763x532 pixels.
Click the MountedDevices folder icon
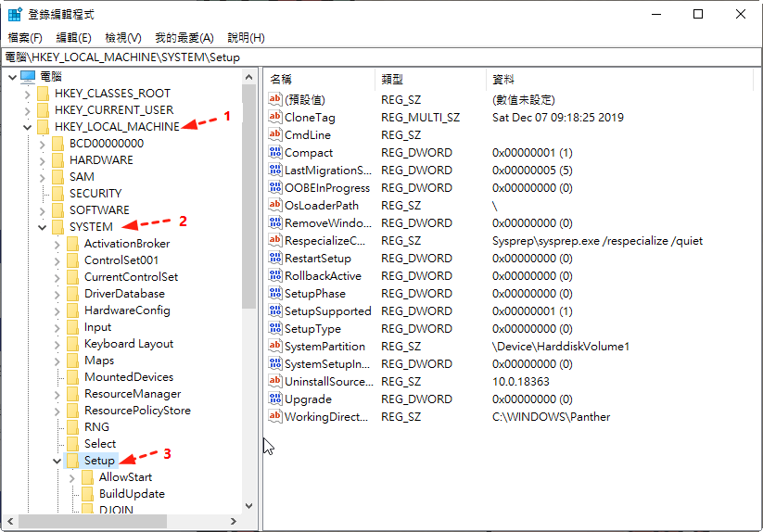[72, 377]
